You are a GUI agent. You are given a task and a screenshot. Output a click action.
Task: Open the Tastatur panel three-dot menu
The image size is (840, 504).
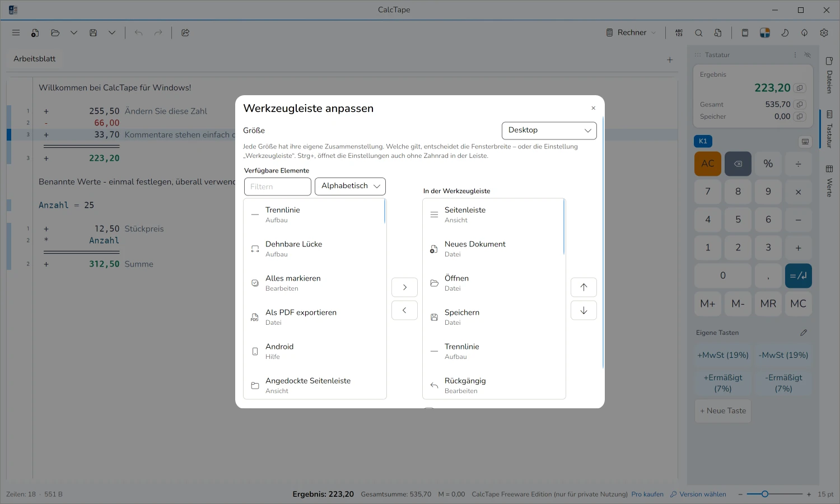[x=795, y=55]
